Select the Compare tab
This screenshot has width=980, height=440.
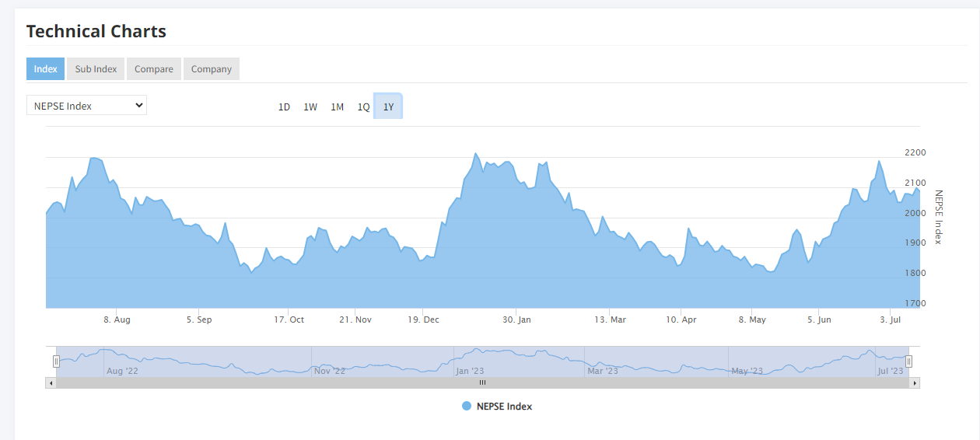click(x=153, y=68)
